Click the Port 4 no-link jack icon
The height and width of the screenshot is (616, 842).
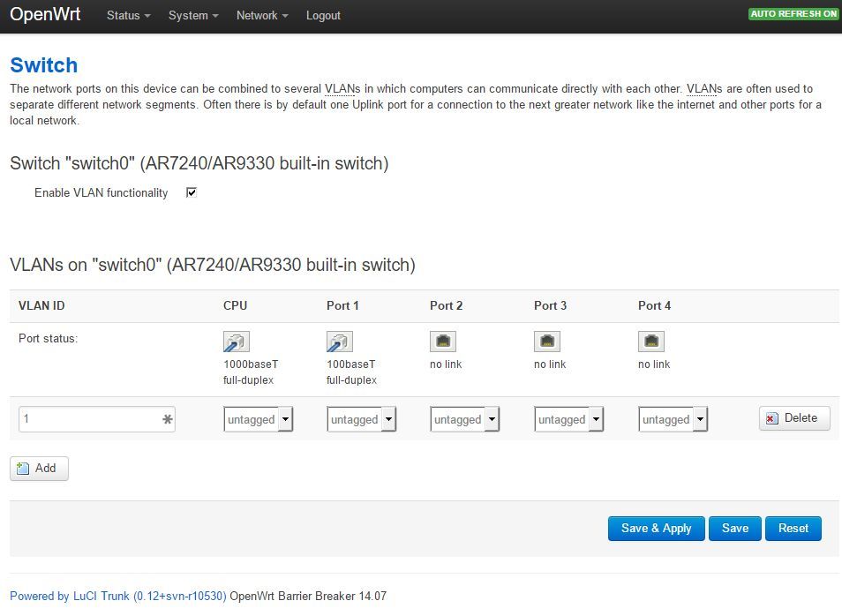(651, 341)
